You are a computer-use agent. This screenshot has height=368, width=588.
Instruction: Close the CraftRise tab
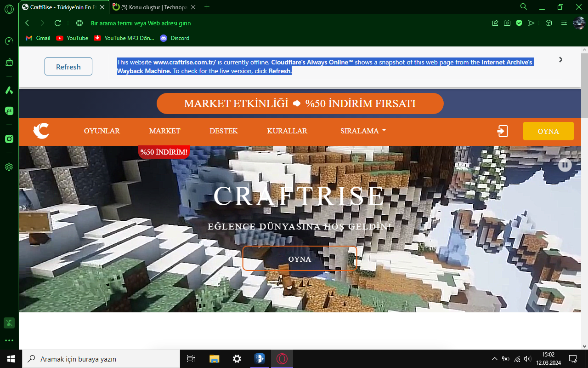[x=102, y=7]
